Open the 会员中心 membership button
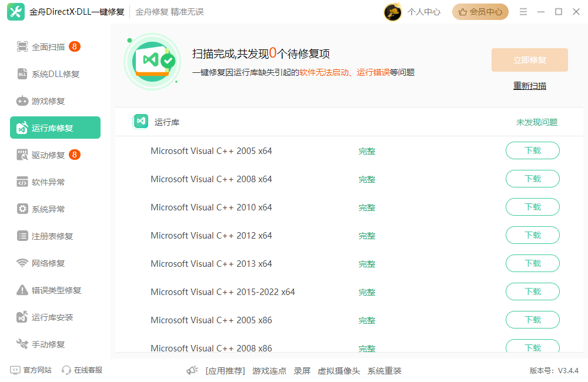The height and width of the screenshot is (382, 588). click(x=480, y=12)
